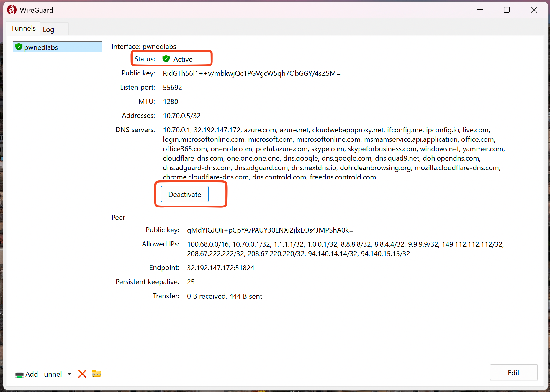
Task: Select the pwnedlabs tunnel in list
Action: (x=58, y=47)
